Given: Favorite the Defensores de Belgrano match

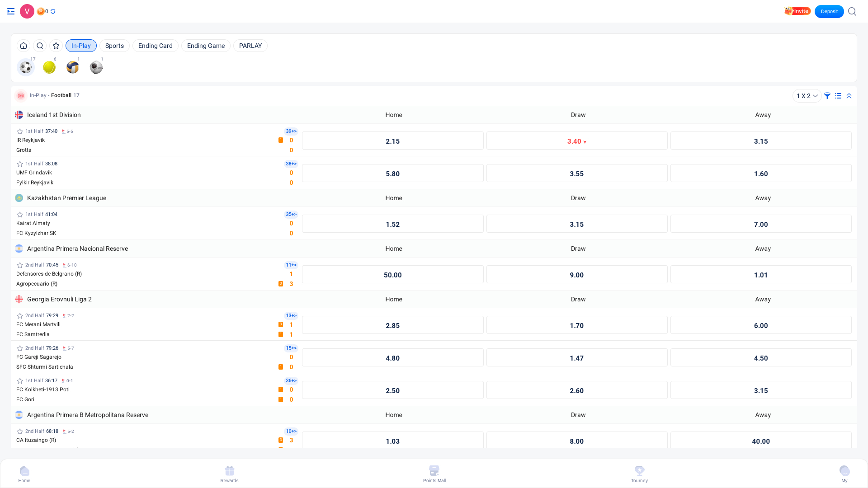Looking at the screenshot, I should click(x=20, y=265).
